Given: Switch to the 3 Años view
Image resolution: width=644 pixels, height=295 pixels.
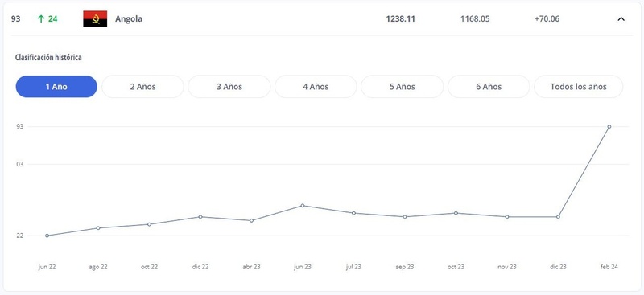Looking at the screenshot, I should [229, 87].
